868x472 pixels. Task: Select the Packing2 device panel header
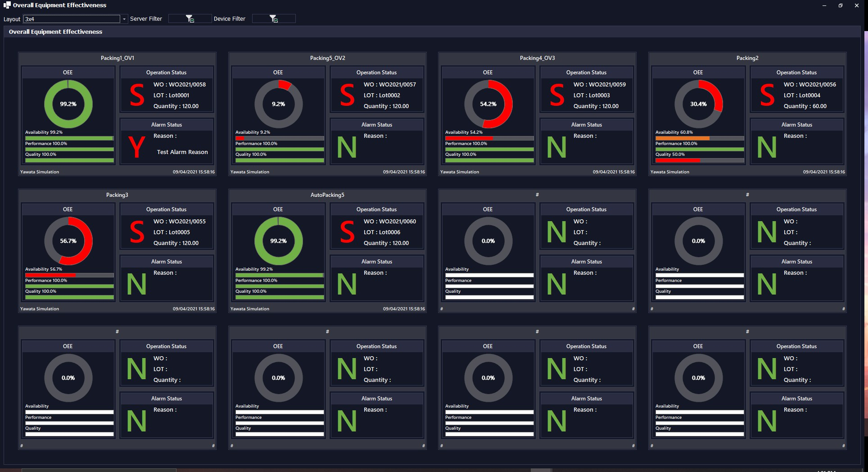pos(747,58)
